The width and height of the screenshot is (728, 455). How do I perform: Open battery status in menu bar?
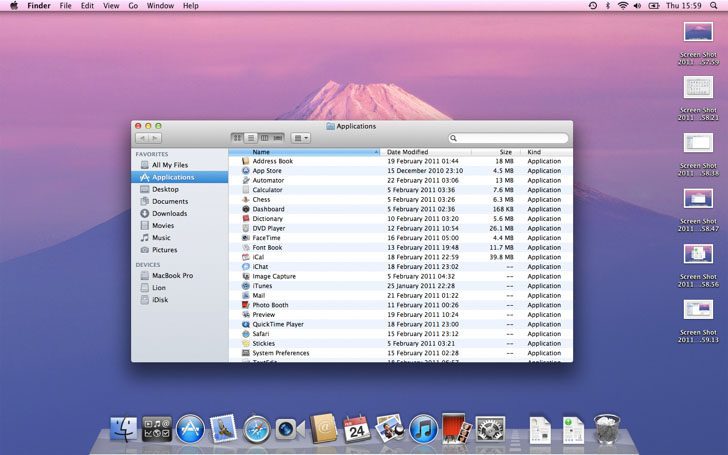click(654, 6)
